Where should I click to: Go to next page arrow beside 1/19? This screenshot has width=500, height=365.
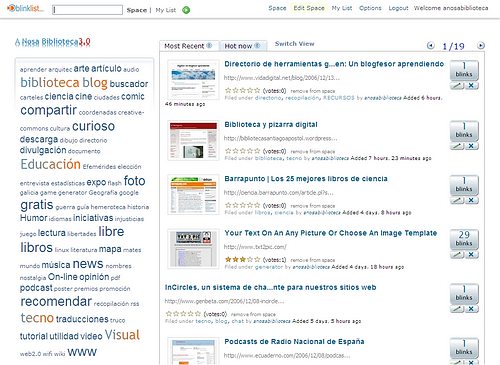click(481, 45)
